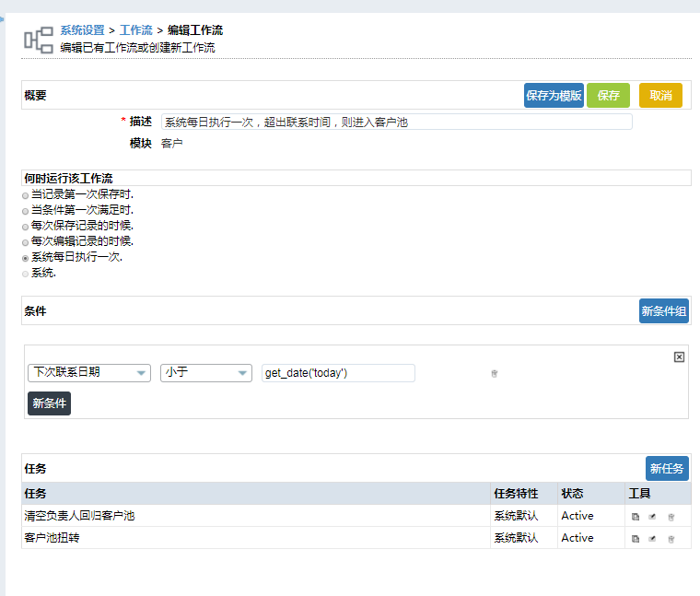This screenshot has height=596, width=700.
Task: Click the 清空负责人回归客户池 task name
Action: [79, 516]
